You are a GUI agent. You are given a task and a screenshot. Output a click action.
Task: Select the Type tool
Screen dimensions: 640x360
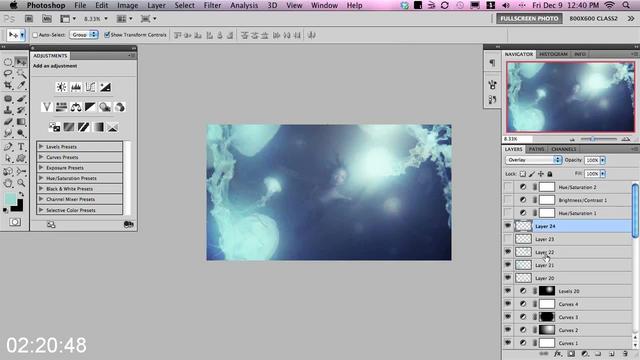(21, 147)
